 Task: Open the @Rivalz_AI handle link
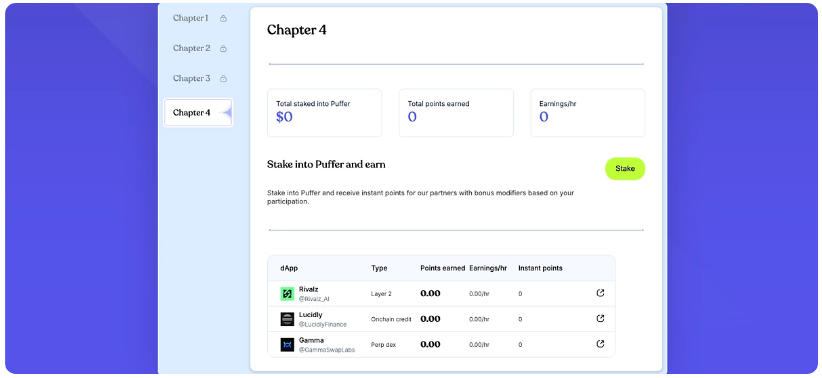pos(314,299)
